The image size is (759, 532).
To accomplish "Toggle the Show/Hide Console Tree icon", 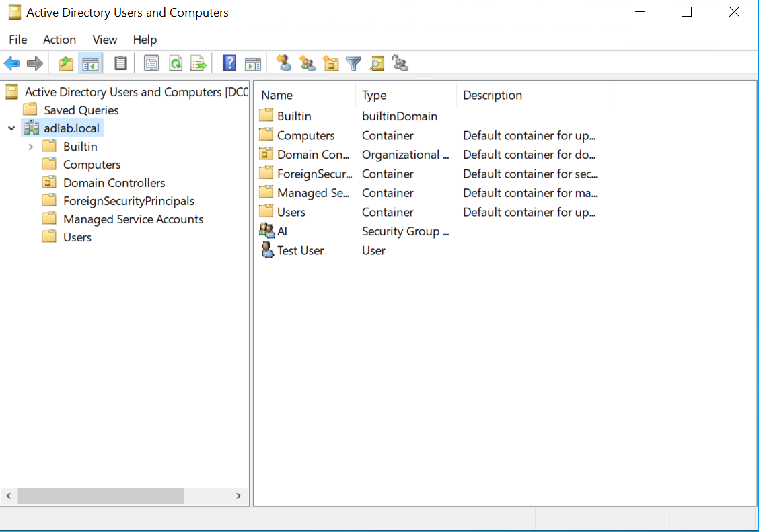I will tap(90, 63).
